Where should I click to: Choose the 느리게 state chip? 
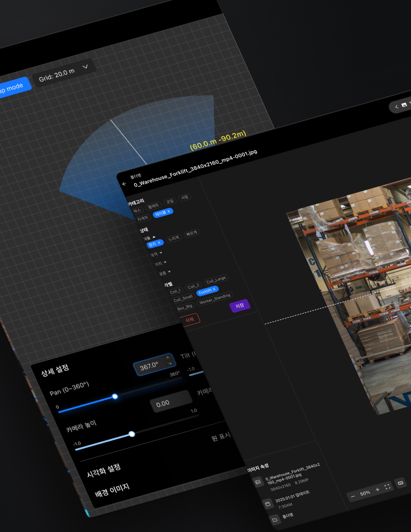[x=174, y=238]
